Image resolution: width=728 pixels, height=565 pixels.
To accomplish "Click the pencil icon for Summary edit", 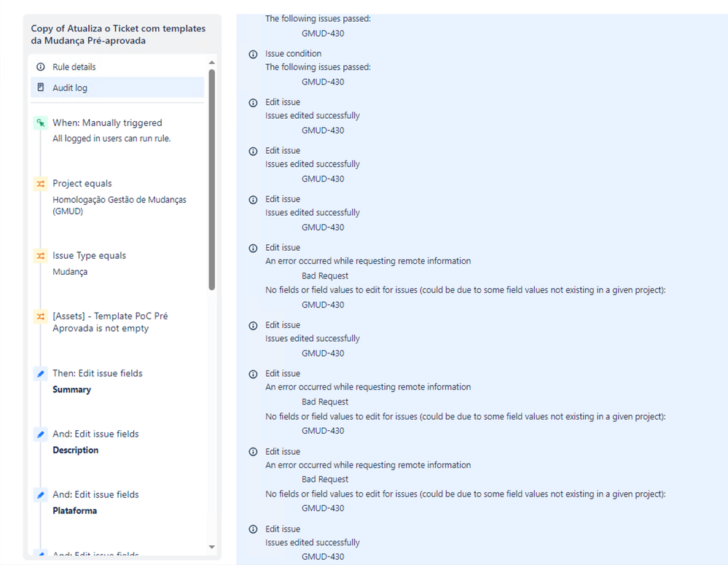I will (41, 373).
